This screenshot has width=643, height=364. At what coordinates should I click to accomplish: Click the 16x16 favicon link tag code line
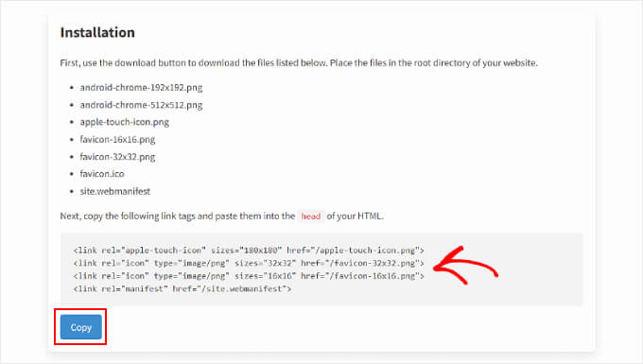pyautogui.click(x=249, y=276)
